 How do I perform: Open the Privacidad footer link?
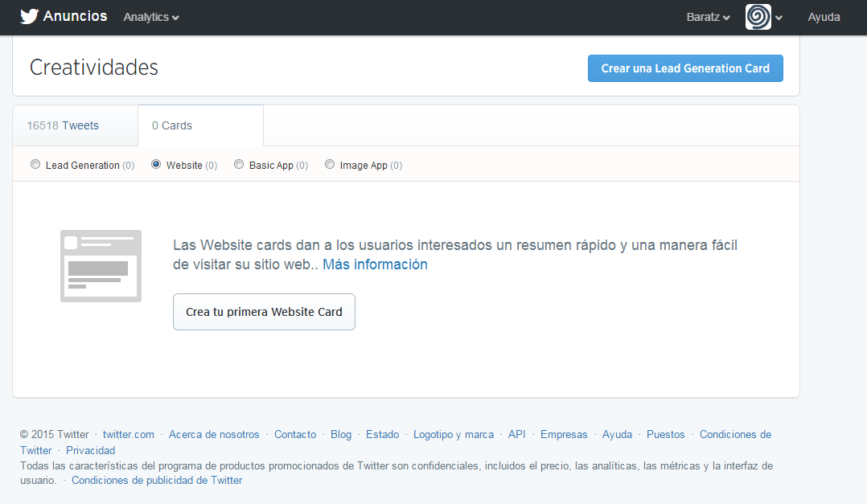click(91, 450)
